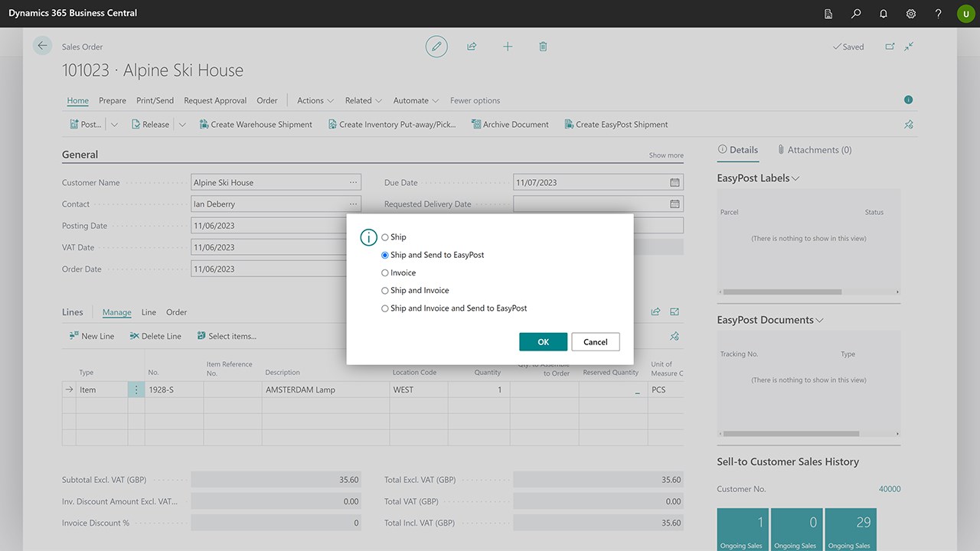Viewport: 980px width, 551px height.
Task: Click the Post action
Action: click(85, 124)
